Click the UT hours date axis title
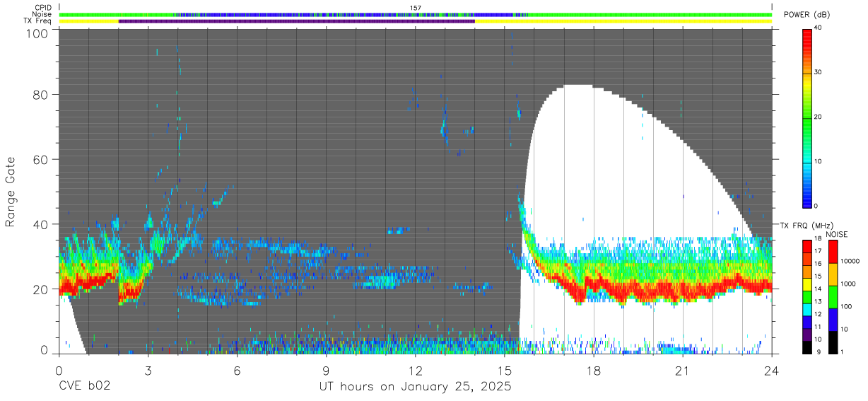 pos(416,387)
